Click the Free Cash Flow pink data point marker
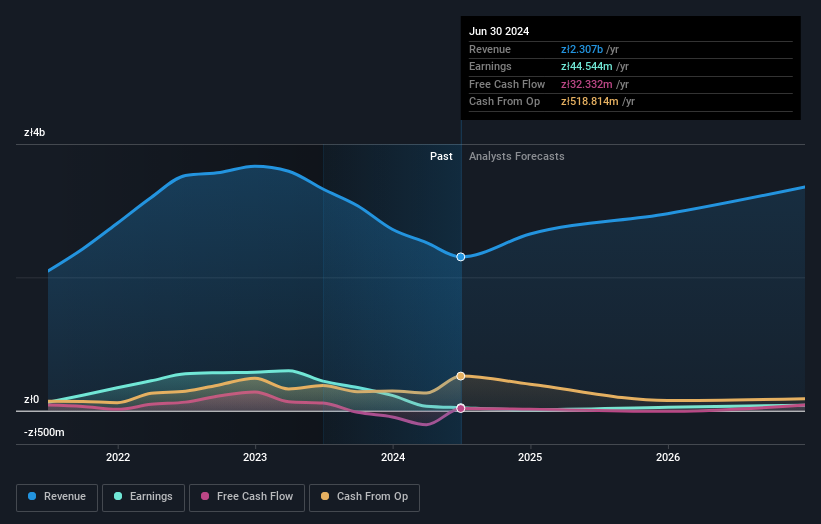The width and height of the screenshot is (821, 524). pos(461,408)
